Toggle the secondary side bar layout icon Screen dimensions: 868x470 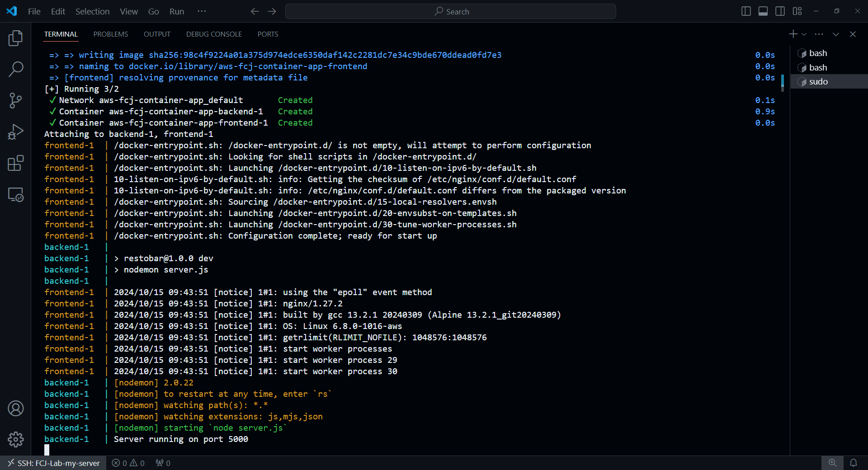[x=780, y=11]
